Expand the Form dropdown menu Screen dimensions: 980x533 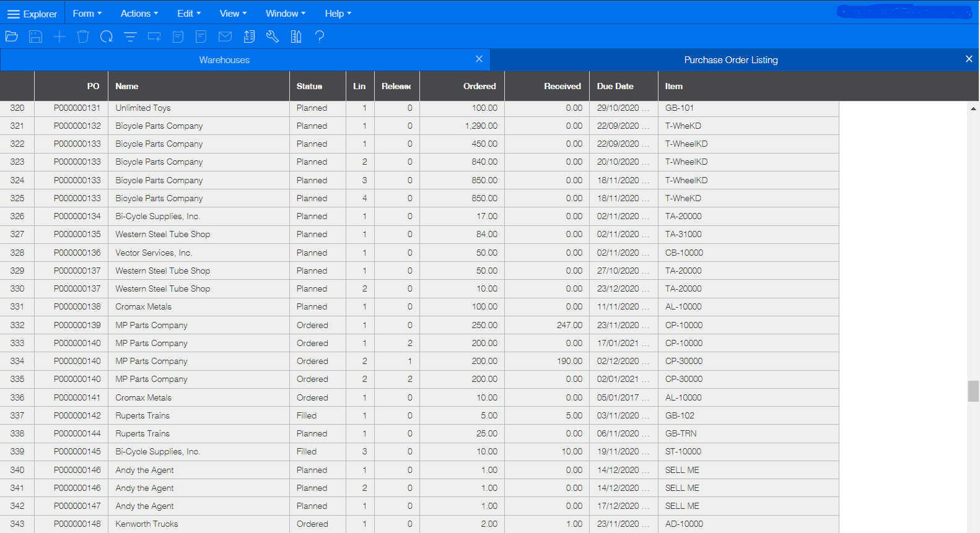[87, 14]
